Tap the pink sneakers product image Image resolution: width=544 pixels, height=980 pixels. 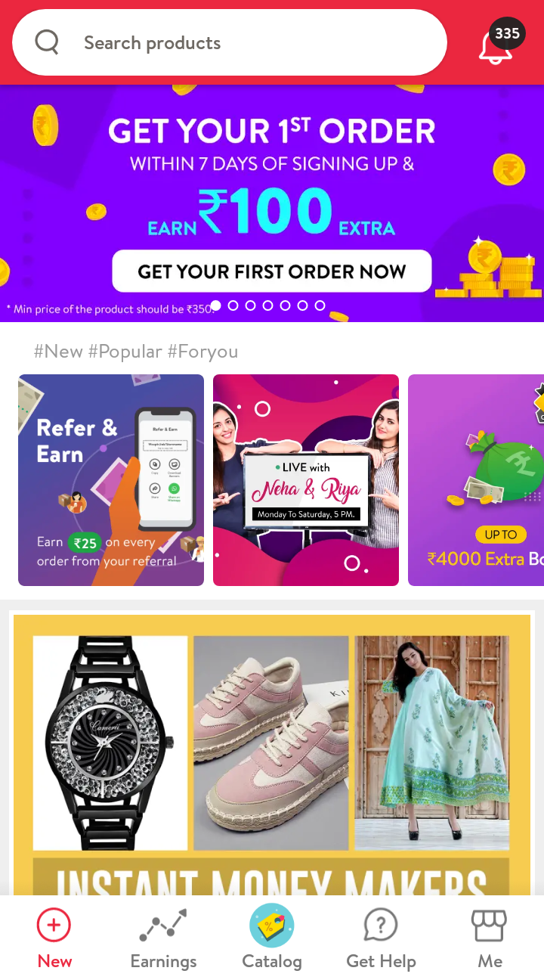(x=271, y=743)
